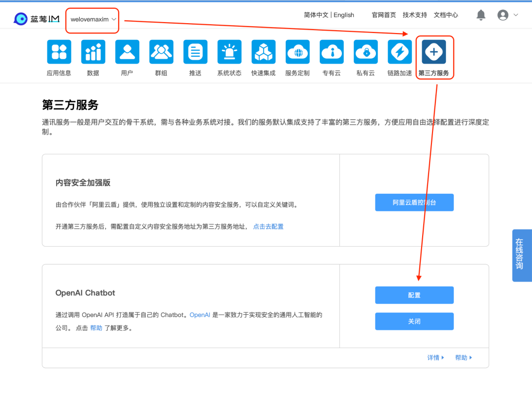Click the inline 帮助 link in description

(x=96, y=328)
